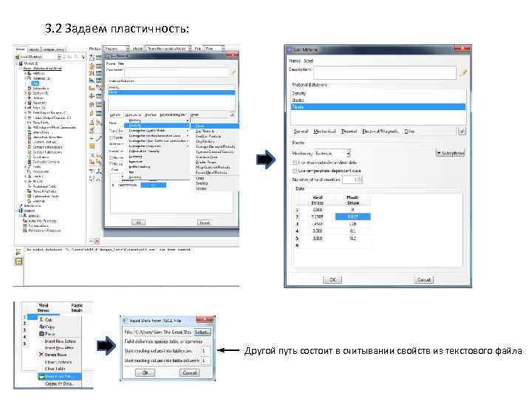
Task: Switch to the Results tab of the tree
Action: click(x=33, y=50)
